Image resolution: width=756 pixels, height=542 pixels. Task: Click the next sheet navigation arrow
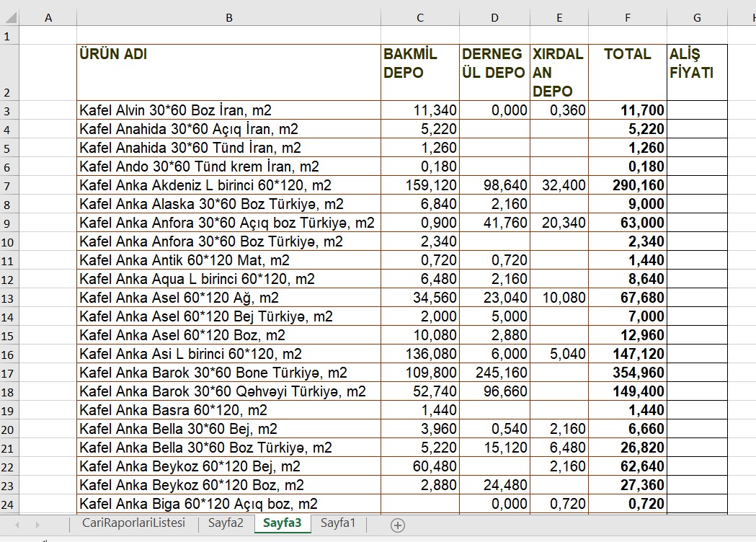(x=37, y=525)
